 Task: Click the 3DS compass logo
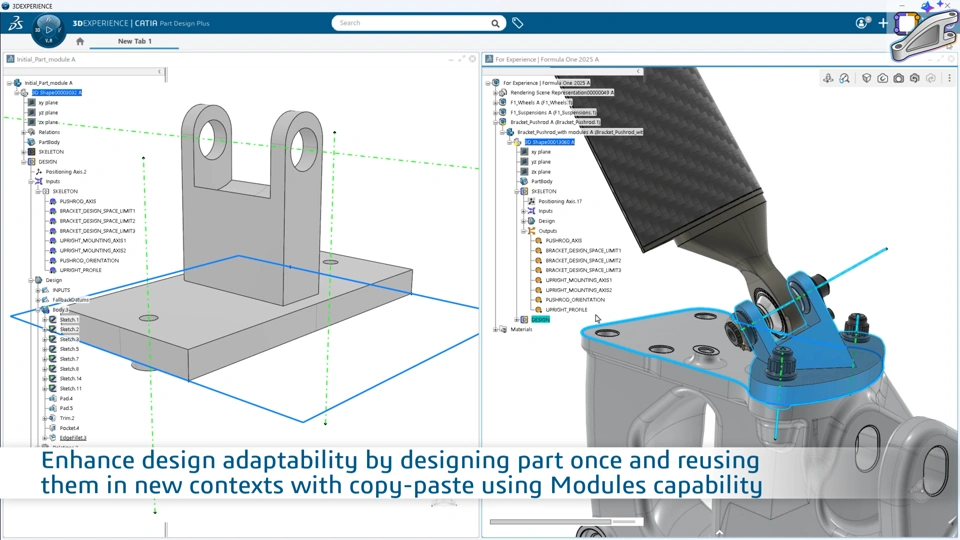15,23
